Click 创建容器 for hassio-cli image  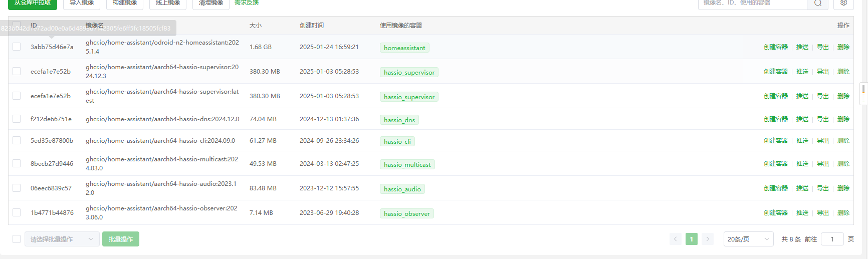point(776,140)
